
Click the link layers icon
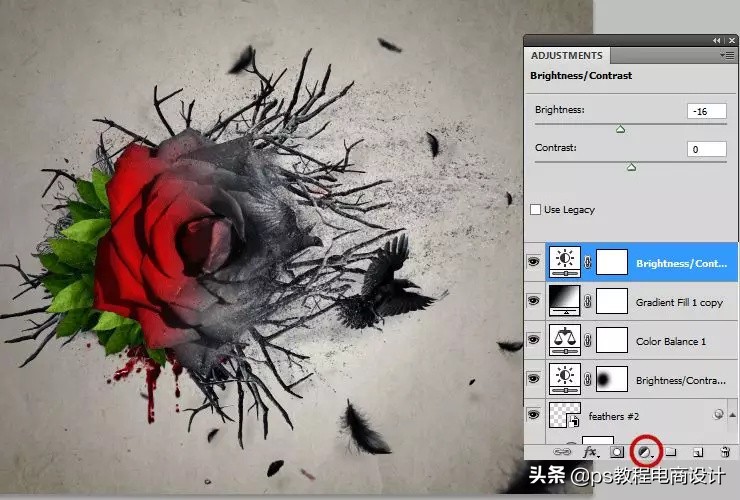[x=563, y=453]
